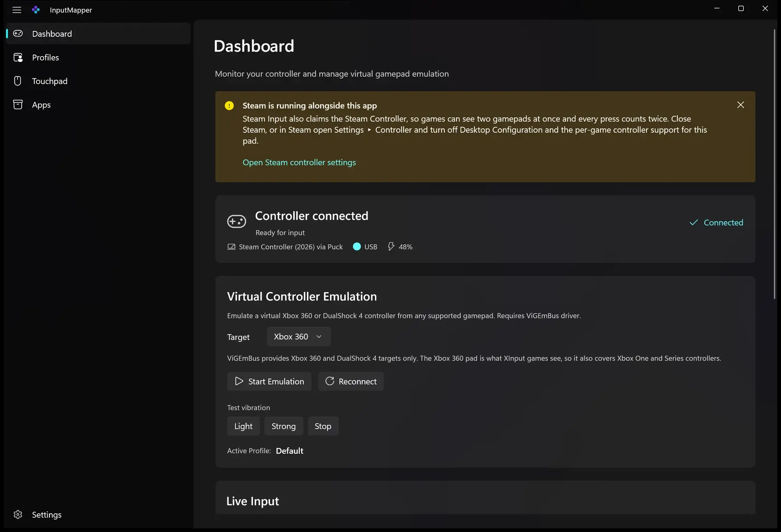Stop the vibration test
The image size is (781, 532).
[x=323, y=426]
